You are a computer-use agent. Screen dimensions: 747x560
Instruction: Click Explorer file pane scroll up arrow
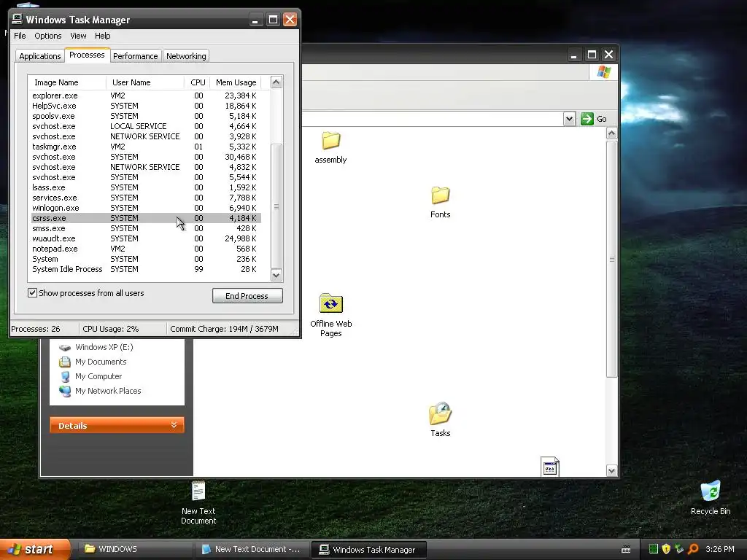click(x=612, y=133)
